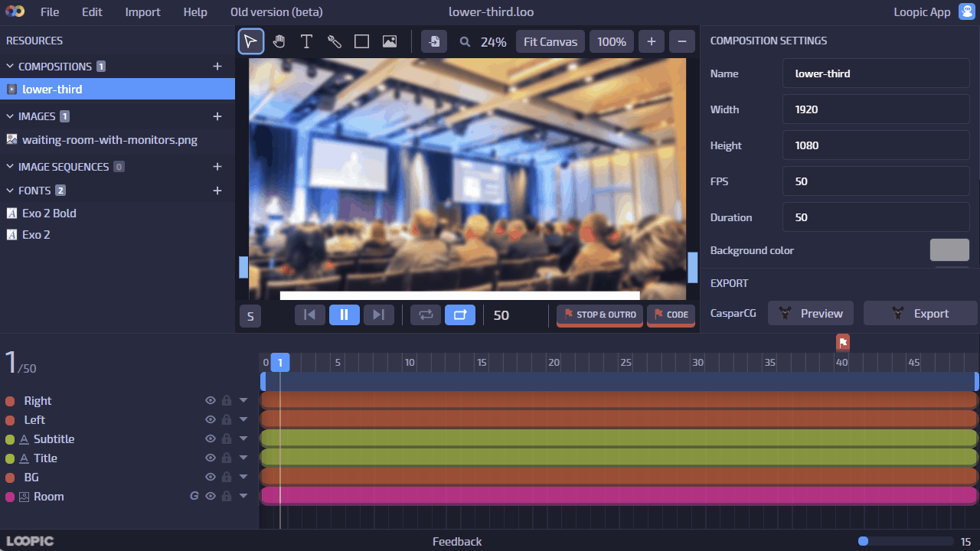The image size is (980, 551).
Task: Click the CasparCG Export button
Action: tap(920, 314)
